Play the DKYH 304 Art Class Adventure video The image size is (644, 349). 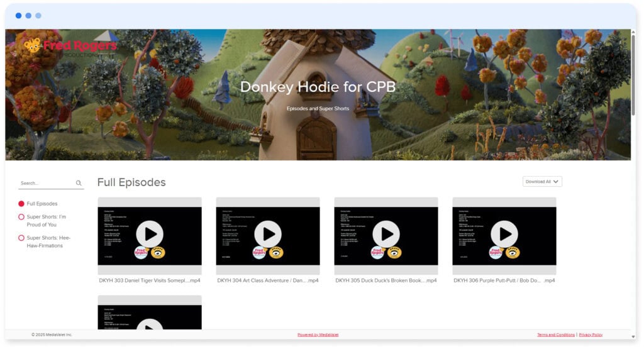[268, 235]
